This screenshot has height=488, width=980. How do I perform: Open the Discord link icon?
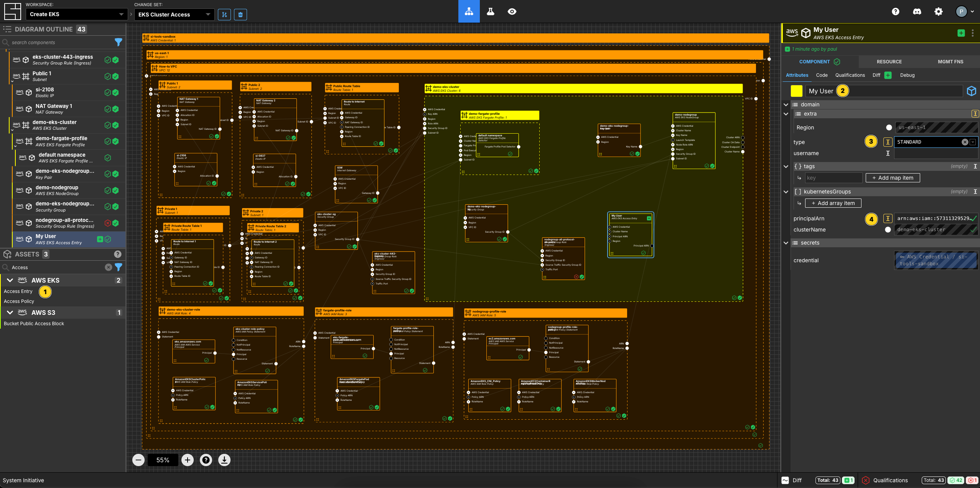(917, 12)
